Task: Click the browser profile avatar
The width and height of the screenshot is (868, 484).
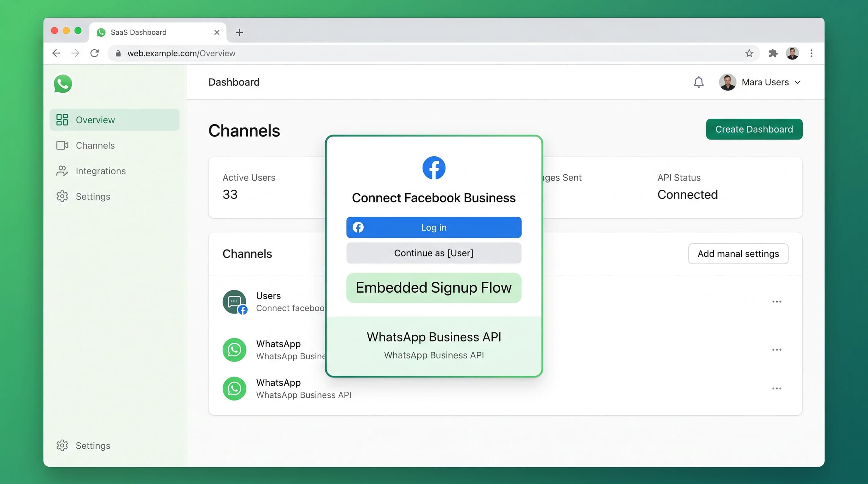Action: tap(792, 53)
